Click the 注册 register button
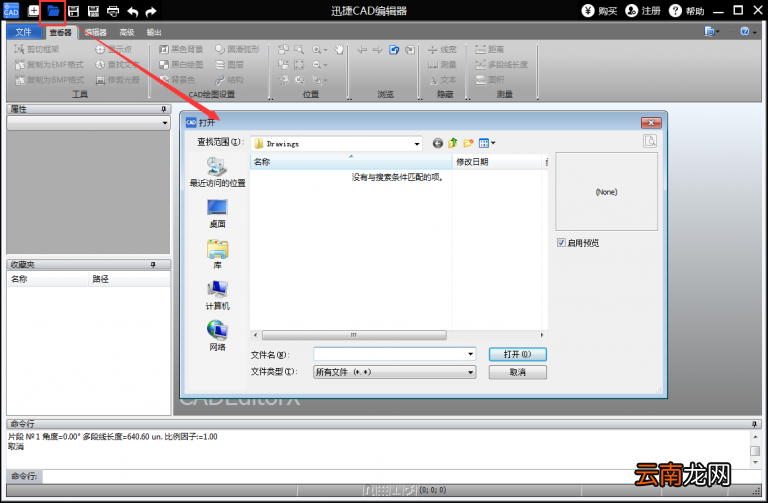 (x=643, y=11)
